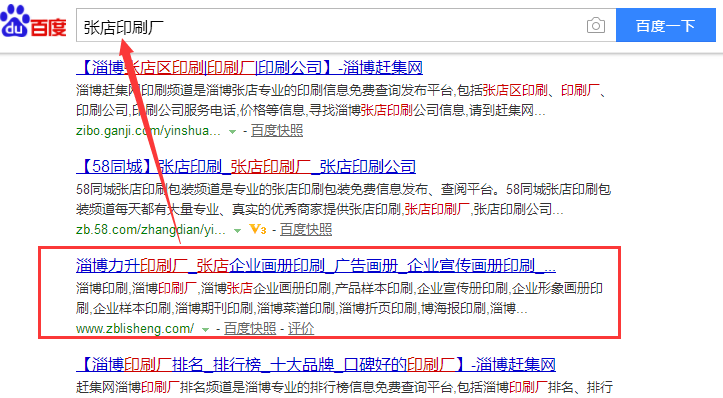Screen dimensions: 723x398
Task: Expand dropdown arrow next to www.zblisheng.com URL
Action: pos(205,330)
